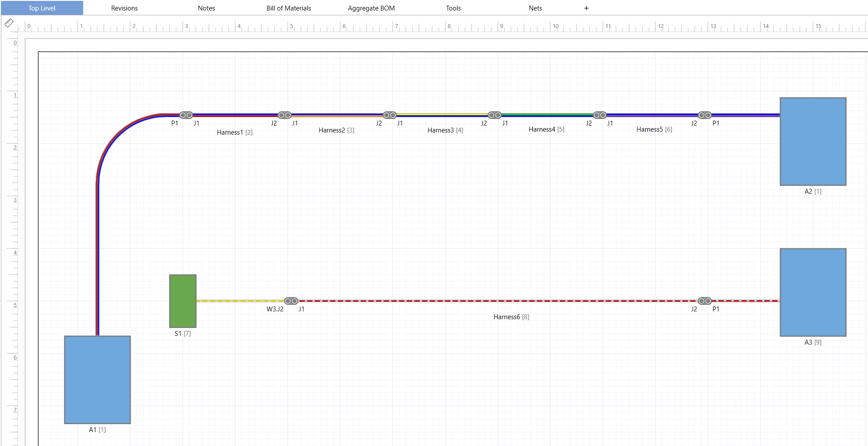Select connector between Harness1 and Harness2
Viewport: 868px width, 446px height.
coord(285,115)
